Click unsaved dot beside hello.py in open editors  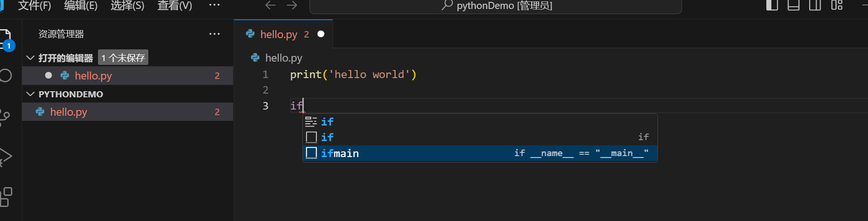(49, 75)
